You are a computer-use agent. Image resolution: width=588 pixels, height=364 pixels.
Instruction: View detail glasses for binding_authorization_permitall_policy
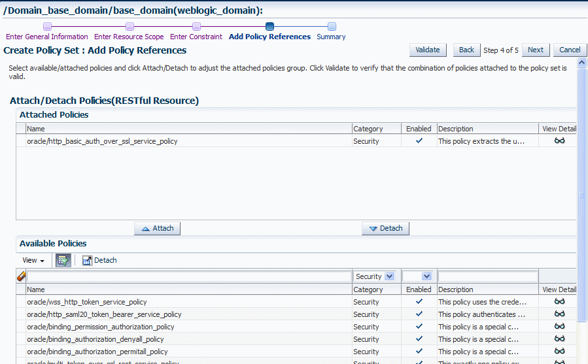point(559,351)
